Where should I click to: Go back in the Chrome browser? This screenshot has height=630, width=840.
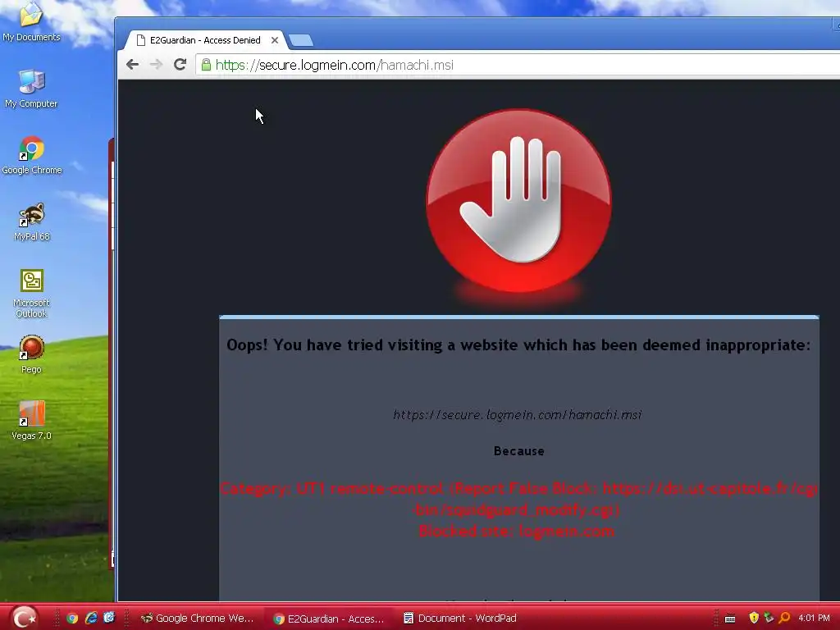pyautogui.click(x=132, y=65)
